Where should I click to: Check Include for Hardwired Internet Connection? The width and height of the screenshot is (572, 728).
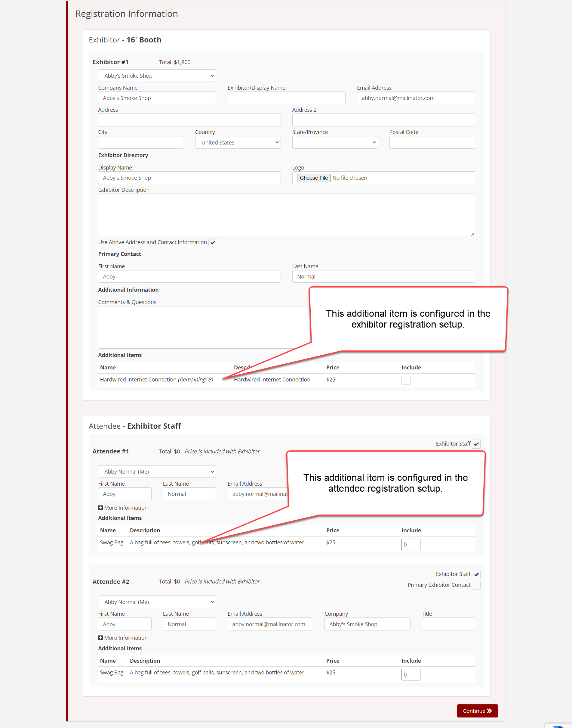(406, 380)
